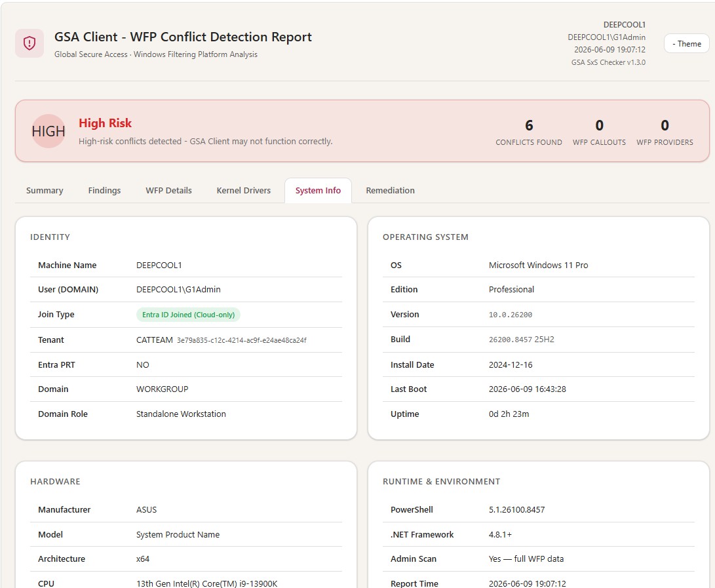Click the Join Type label

pyautogui.click(x=56, y=314)
